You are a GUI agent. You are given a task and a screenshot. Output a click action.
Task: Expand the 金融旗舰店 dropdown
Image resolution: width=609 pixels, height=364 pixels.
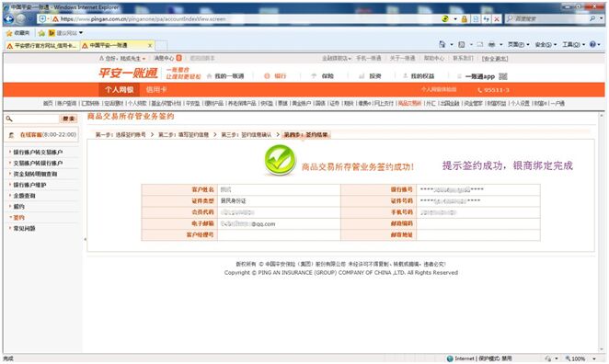[337, 58]
